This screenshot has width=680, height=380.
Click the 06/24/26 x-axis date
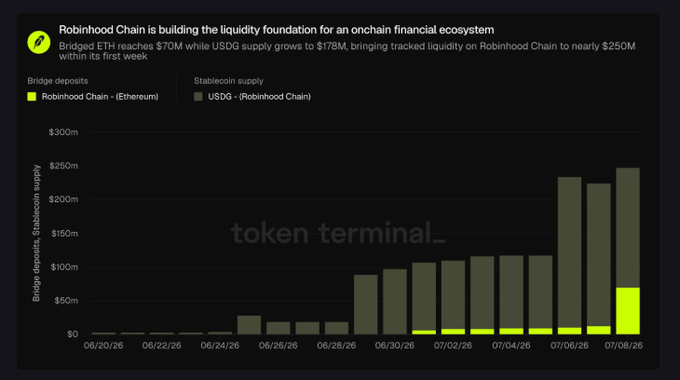pos(220,345)
